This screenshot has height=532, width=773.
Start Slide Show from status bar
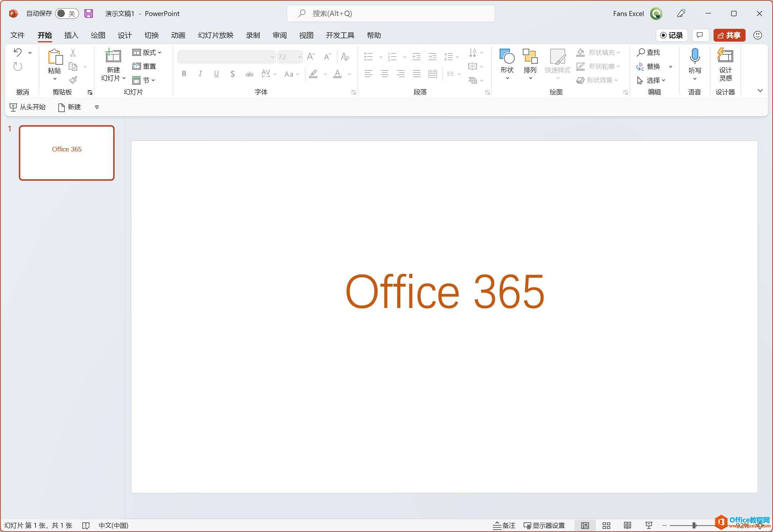(x=649, y=525)
